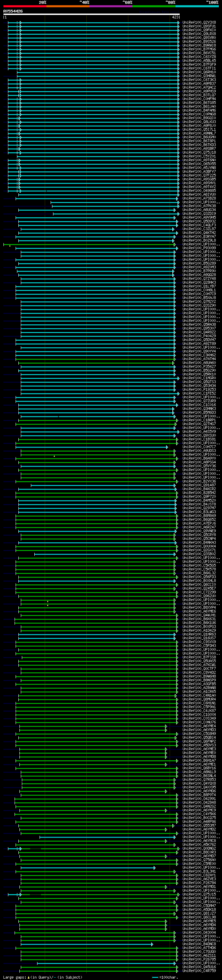This screenshot has width=222, height=980.
Task: Open hit UniRef100_Q3ZDI9
Action: [x=199, y=214]
